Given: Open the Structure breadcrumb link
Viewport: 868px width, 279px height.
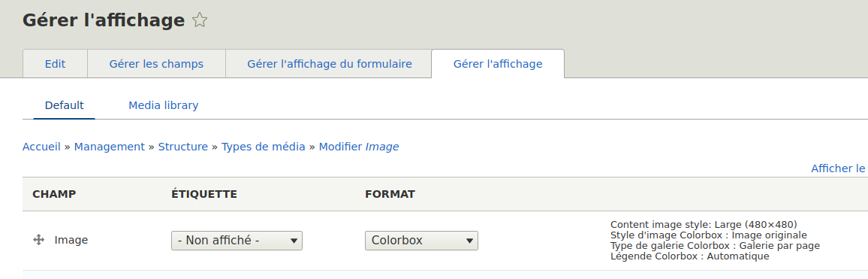Looking at the screenshot, I should coord(182,147).
